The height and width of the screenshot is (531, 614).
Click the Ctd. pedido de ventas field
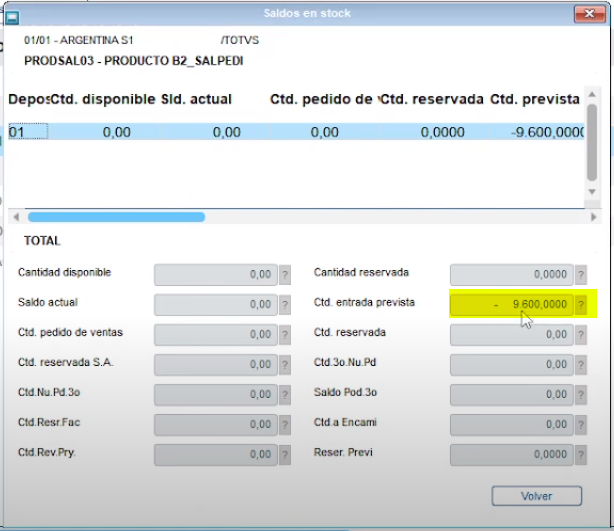[x=216, y=335]
